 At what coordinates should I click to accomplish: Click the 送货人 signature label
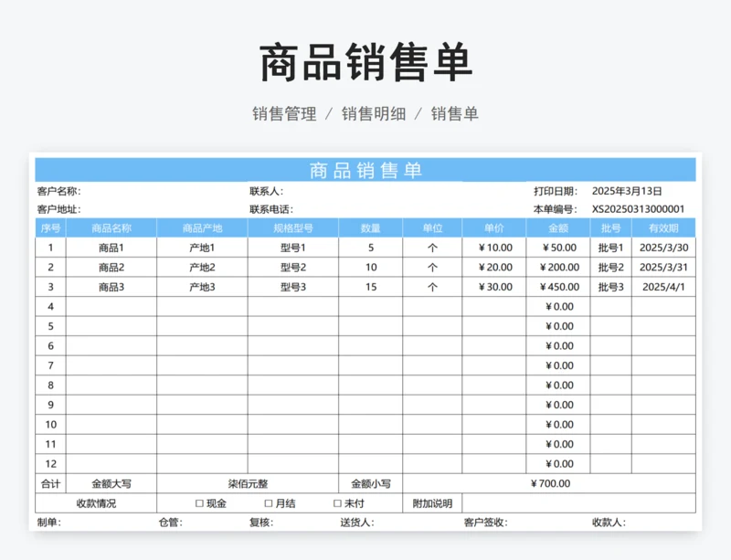pos(357,523)
